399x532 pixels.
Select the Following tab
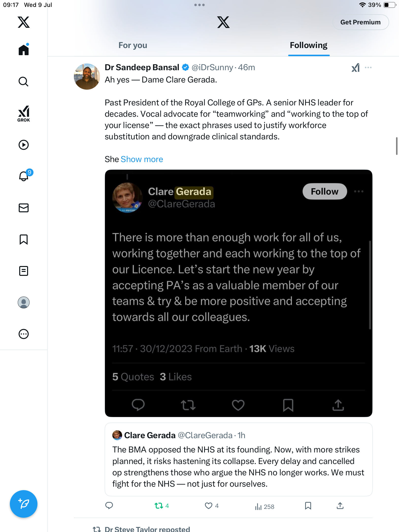(309, 45)
